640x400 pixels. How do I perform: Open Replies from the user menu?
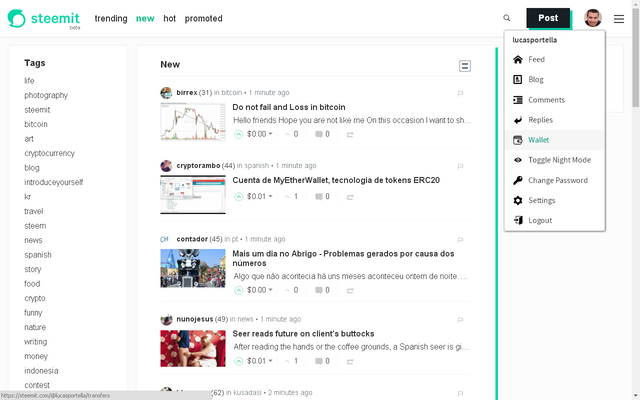554,120
